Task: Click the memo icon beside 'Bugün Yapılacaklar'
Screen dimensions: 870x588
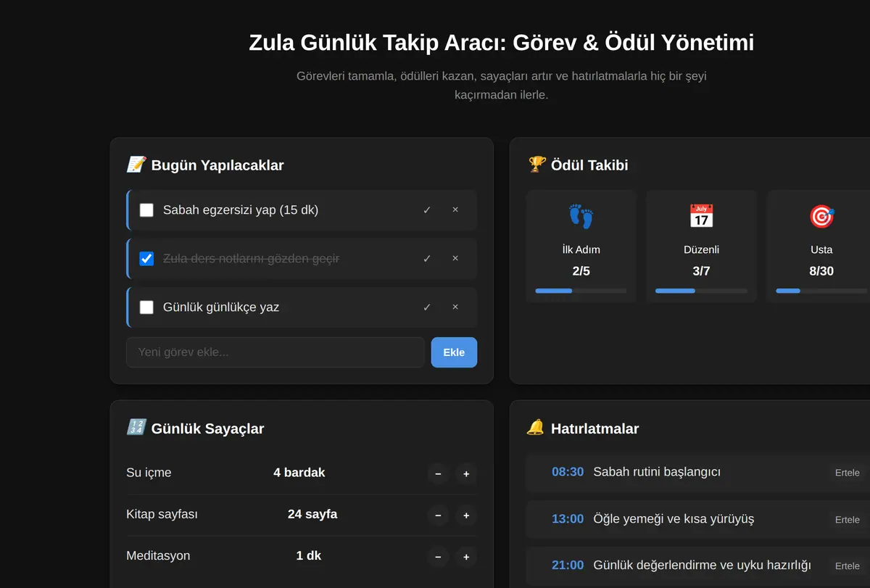Action: (x=136, y=165)
